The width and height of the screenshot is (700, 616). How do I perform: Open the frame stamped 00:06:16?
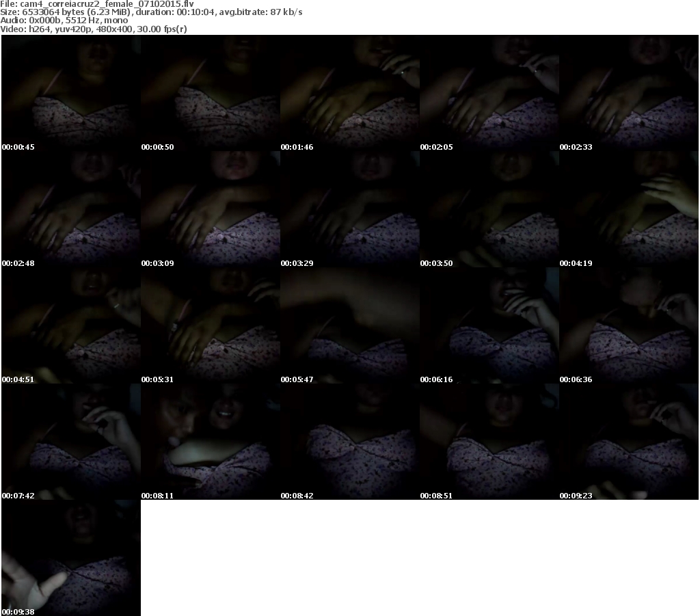(x=489, y=325)
